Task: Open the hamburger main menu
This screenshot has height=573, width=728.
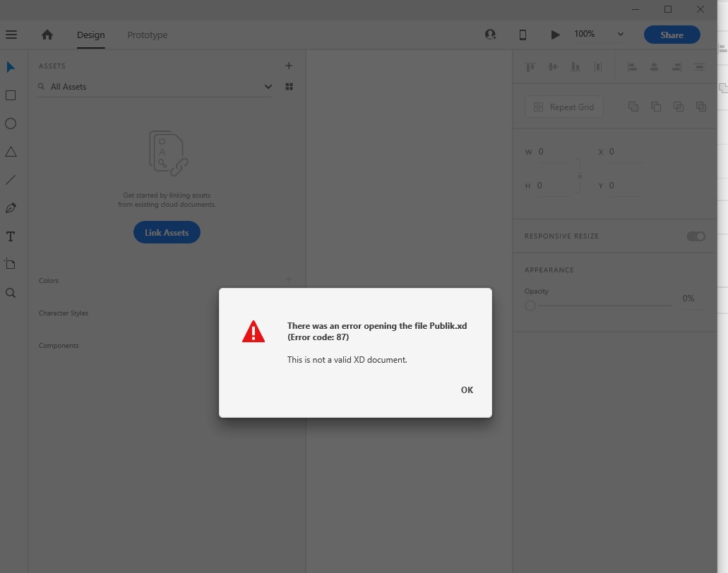Action: [x=11, y=34]
